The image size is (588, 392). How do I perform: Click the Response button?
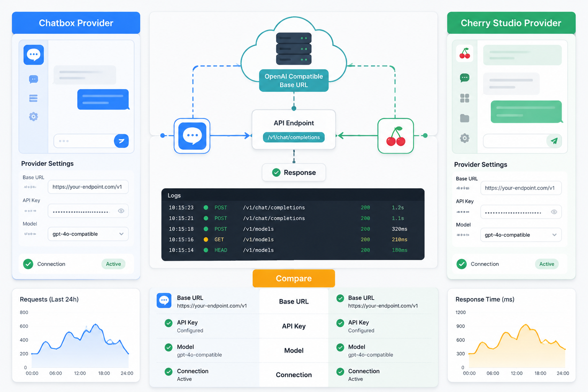[x=294, y=173]
